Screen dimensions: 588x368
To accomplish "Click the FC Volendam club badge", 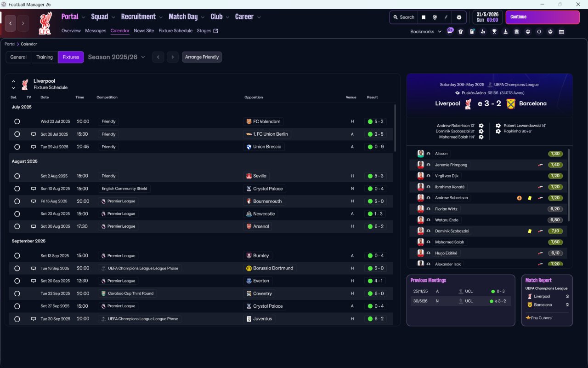I will [249, 122].
